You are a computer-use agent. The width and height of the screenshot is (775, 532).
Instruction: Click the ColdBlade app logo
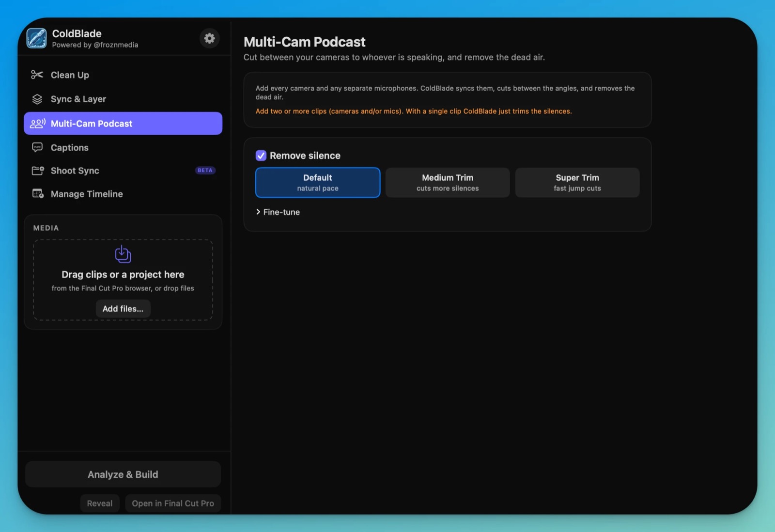click(37, 38)
